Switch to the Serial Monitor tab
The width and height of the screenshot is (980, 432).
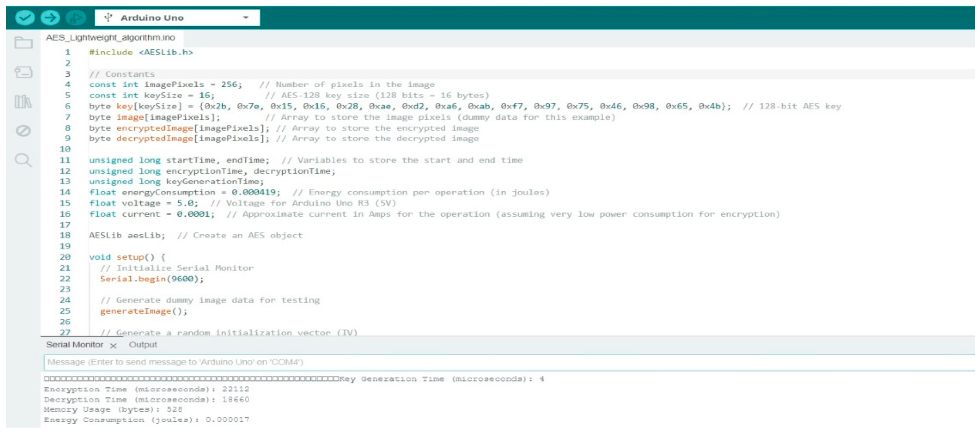(x=75, y=345)
